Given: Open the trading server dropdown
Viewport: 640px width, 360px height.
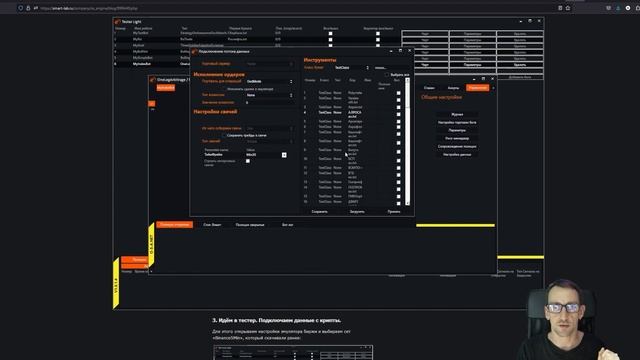Looking at the screenshot, I should click(x=269, y=64).
